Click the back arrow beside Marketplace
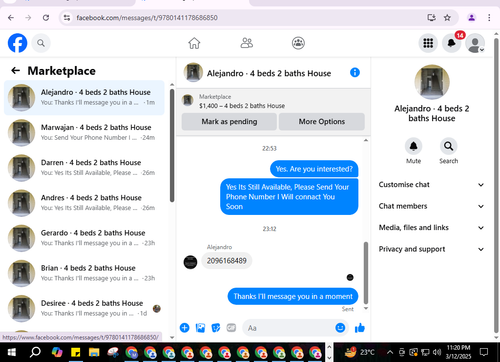The width and height of the screenshot is (500, 362). tap(16, 70)
